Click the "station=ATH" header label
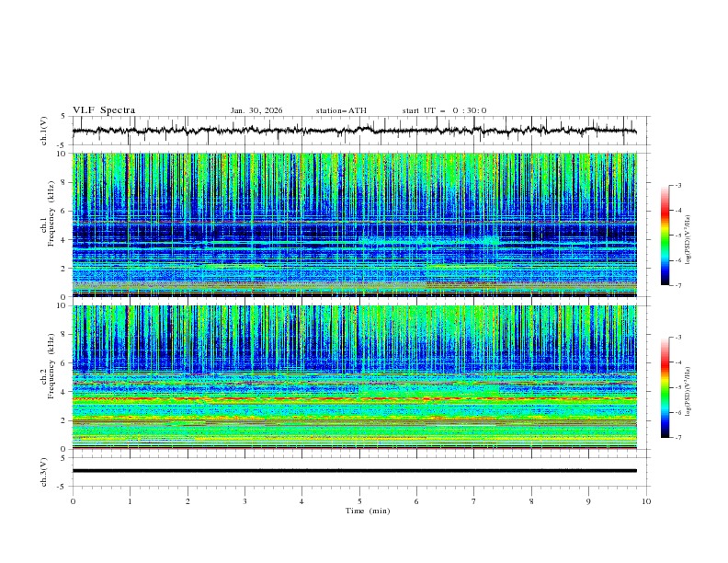The height and width of the screenshot is (563, 728). pos(341,110)
